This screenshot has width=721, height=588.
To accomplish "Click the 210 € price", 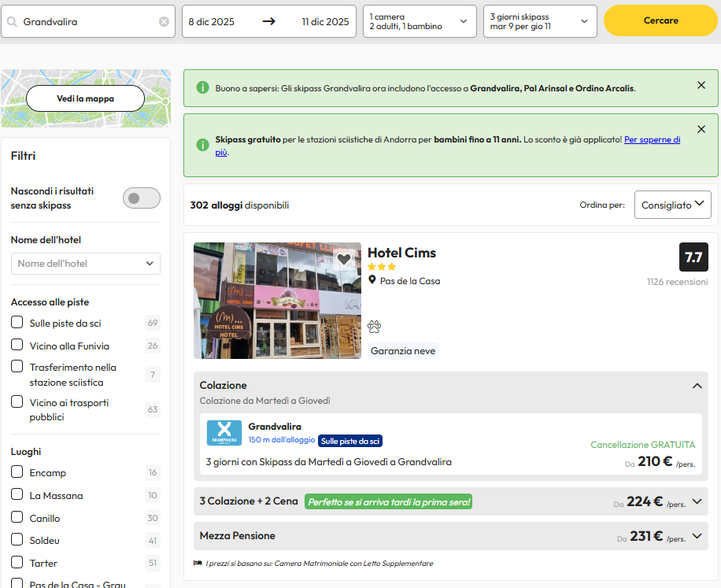I will tap(655, 461).
